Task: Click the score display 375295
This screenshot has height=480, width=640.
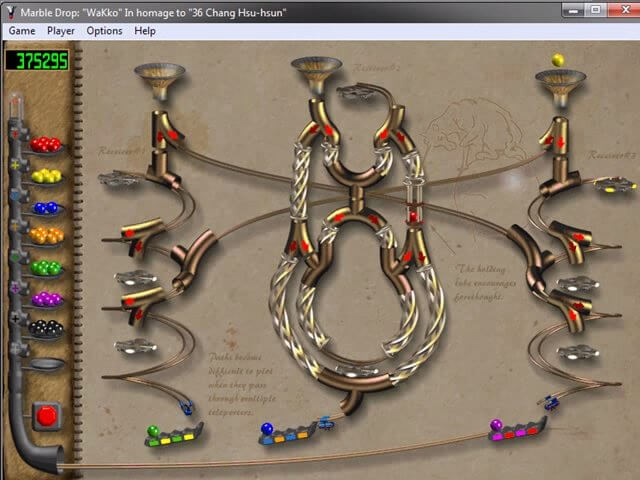Action: (37, 60)
